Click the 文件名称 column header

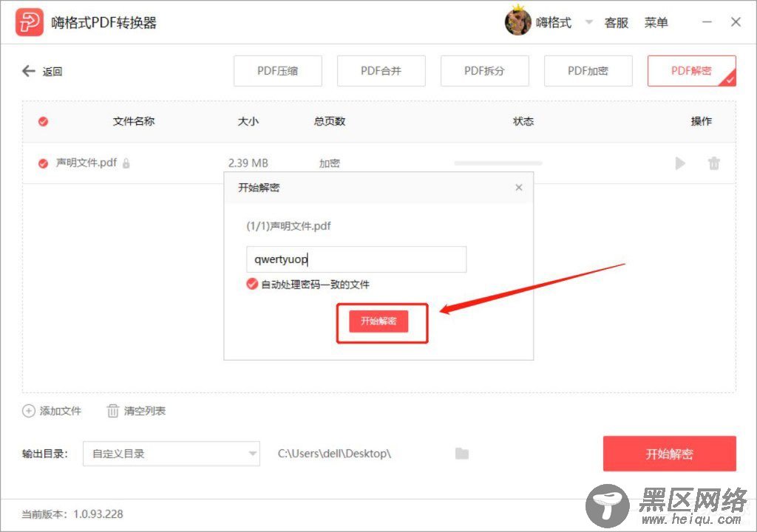coord(134,122)
